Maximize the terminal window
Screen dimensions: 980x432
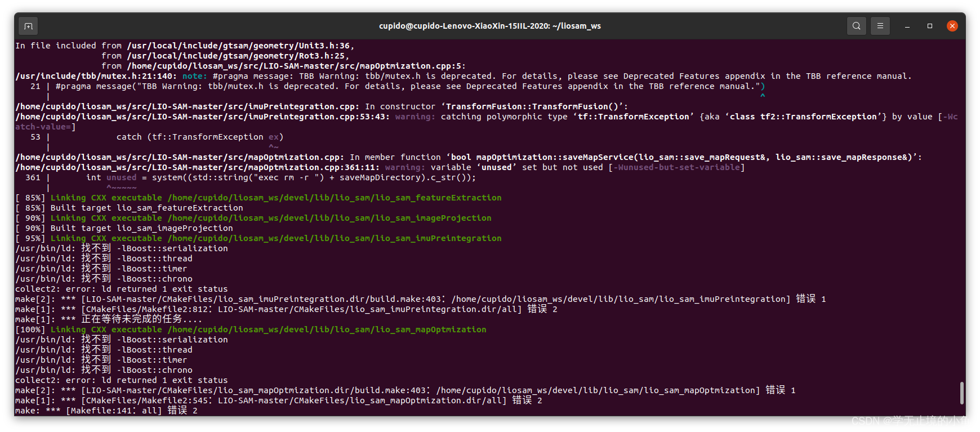click(930, 26)
